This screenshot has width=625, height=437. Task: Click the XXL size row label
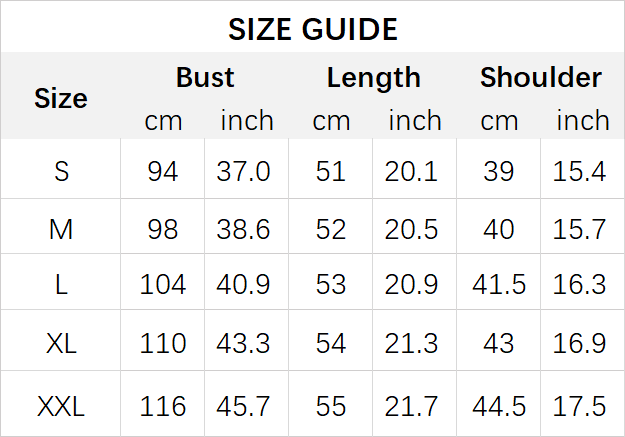(x=61, y=406)
